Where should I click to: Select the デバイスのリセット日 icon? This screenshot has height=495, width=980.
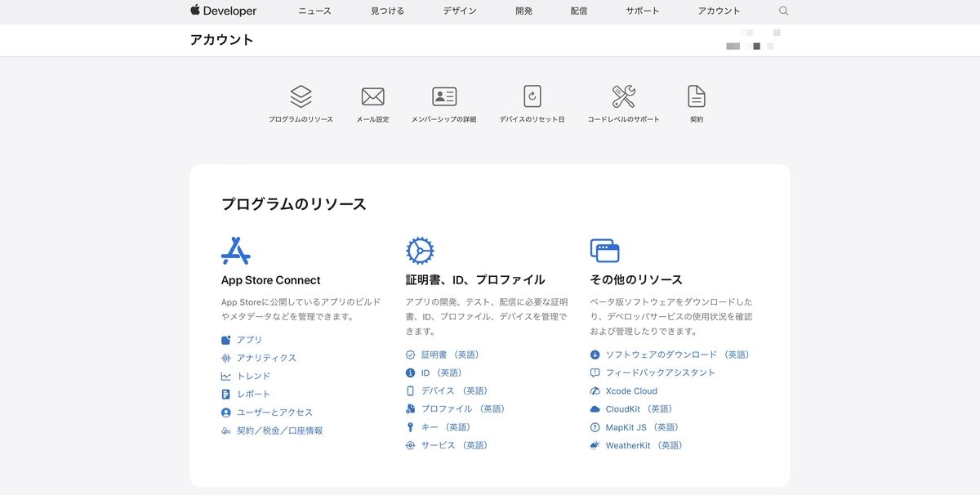(532, 96)
